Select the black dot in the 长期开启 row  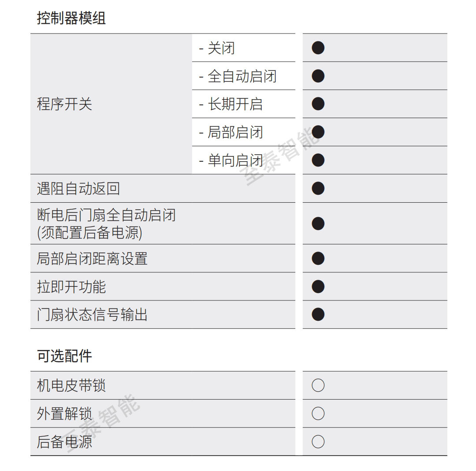[x=318, y=104]
